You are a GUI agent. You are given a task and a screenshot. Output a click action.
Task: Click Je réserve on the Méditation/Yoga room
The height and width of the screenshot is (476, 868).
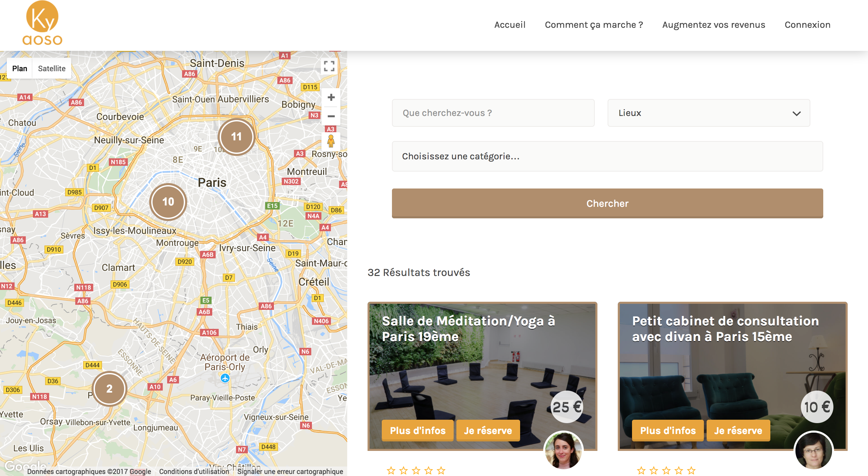(x=488, y=430)
